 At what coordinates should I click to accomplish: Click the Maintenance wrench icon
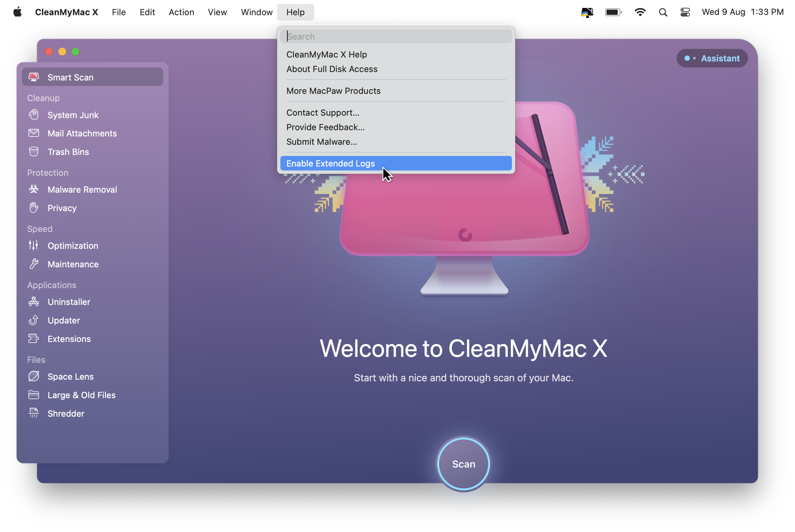34,264
